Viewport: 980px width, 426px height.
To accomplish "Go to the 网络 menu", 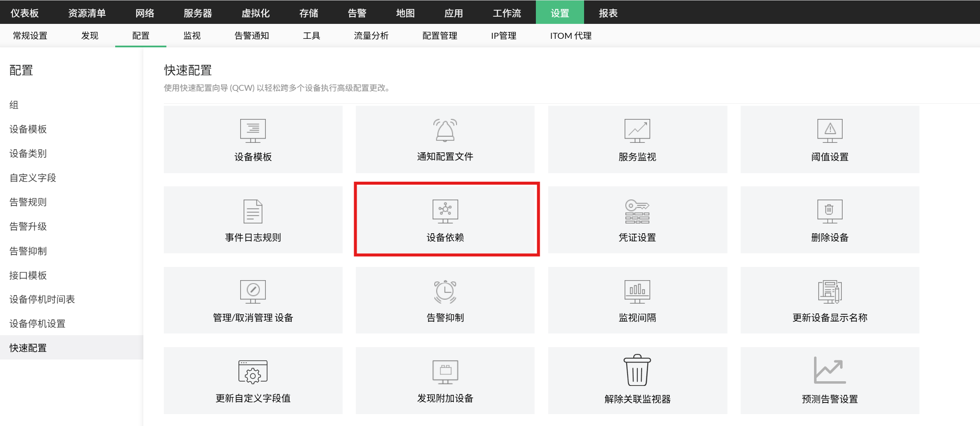I will tap(145, 13).
